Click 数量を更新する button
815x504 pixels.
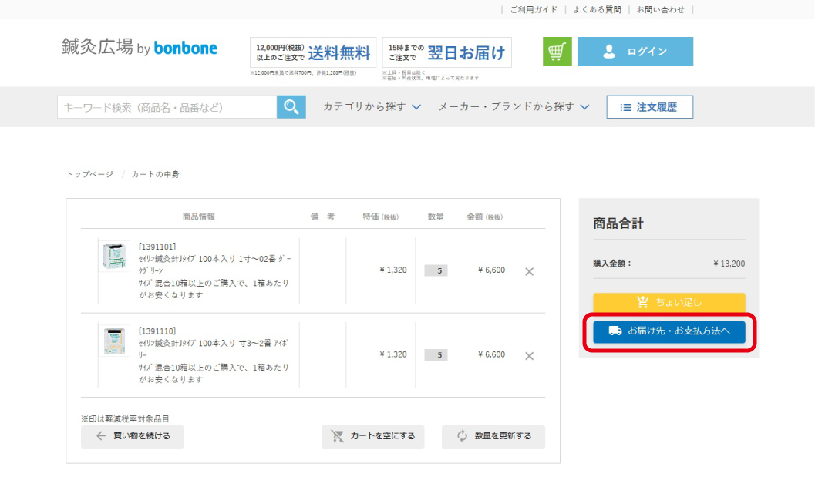(x=493, y=436)
